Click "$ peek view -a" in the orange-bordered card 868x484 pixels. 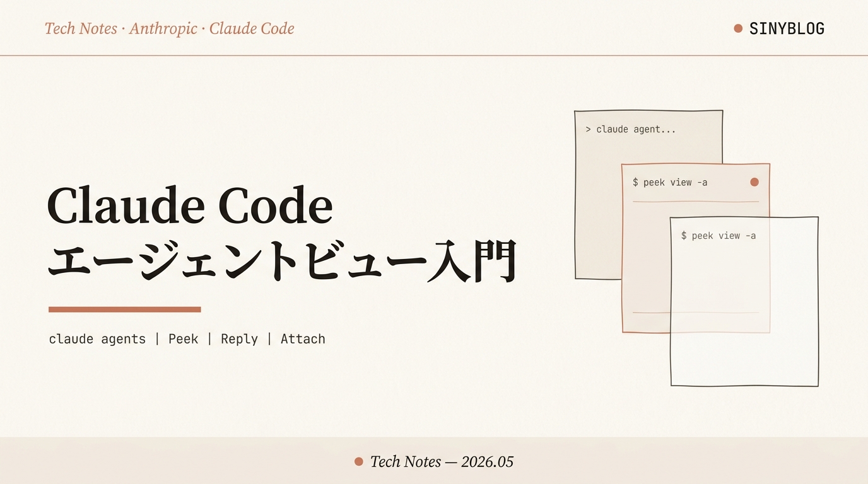tap(670, 182)
